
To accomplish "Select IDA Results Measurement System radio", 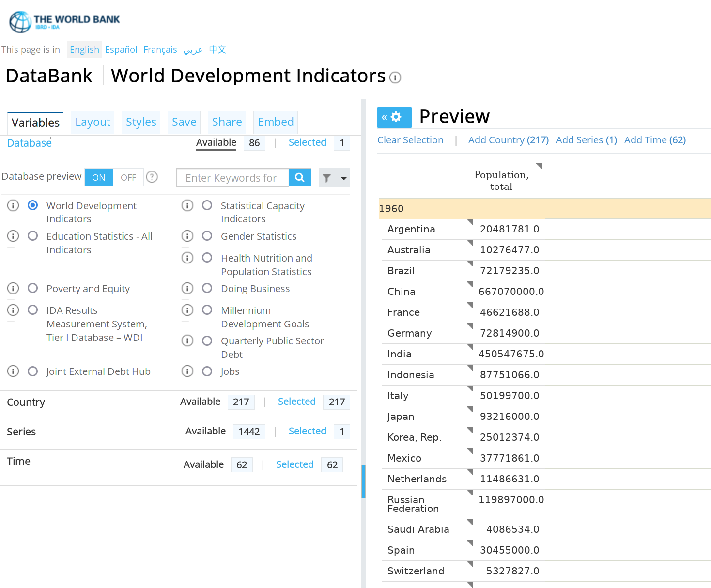I will 33,310.
